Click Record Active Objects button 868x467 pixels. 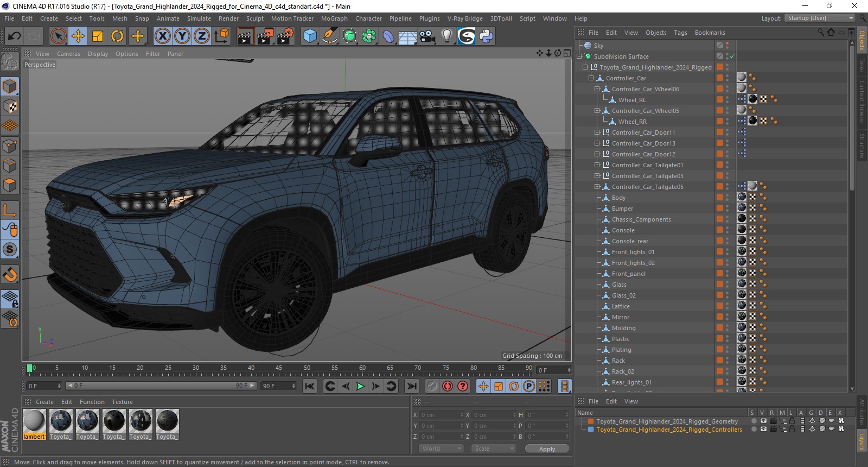(432, 386)
